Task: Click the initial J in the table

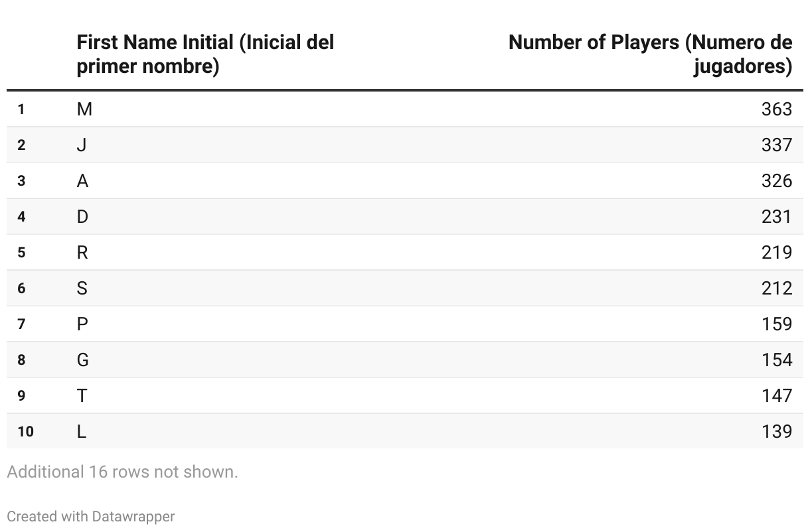Action: tap(82, 145)
